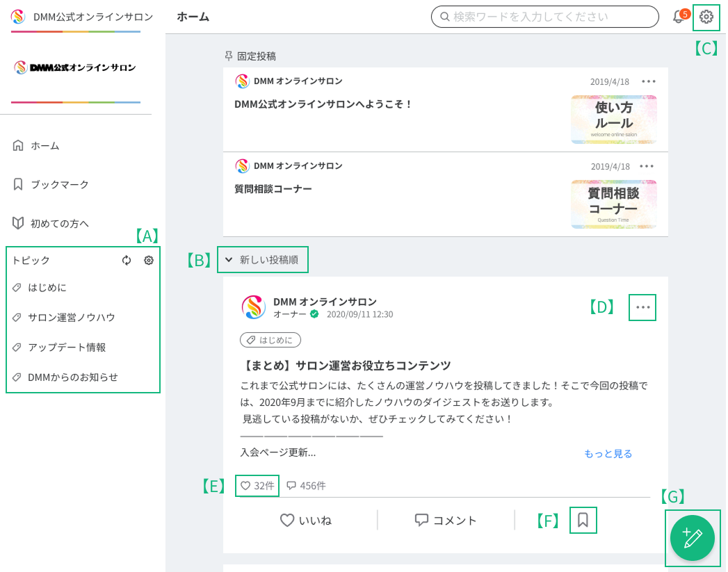Click the topic refresh icon
Image resolution: width=728 pixels, height=572 pixels.
(x=127, y=261)
